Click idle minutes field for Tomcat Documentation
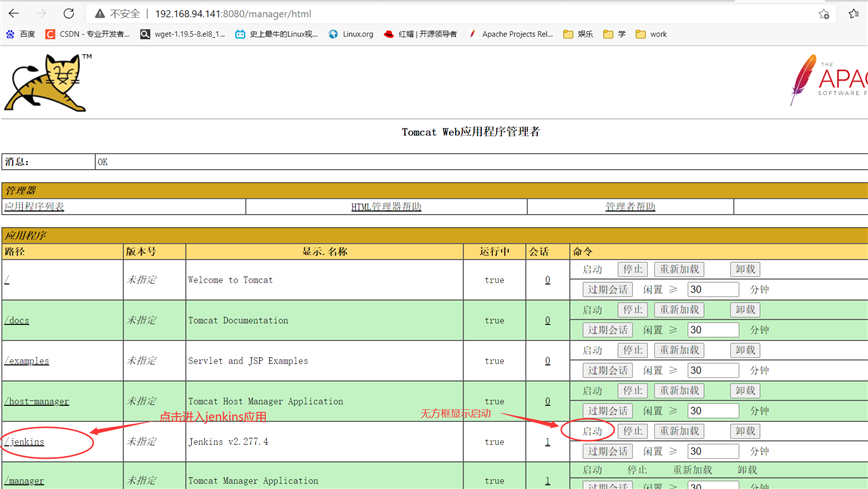The image size is (868, 489). (713, 330)
